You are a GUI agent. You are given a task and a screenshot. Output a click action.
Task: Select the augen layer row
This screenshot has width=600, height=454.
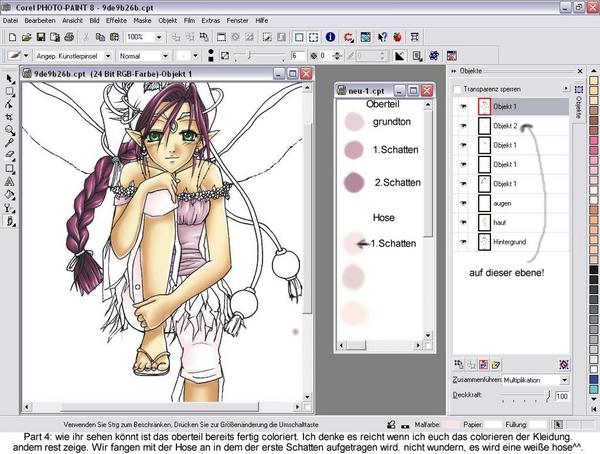[511, 203]
